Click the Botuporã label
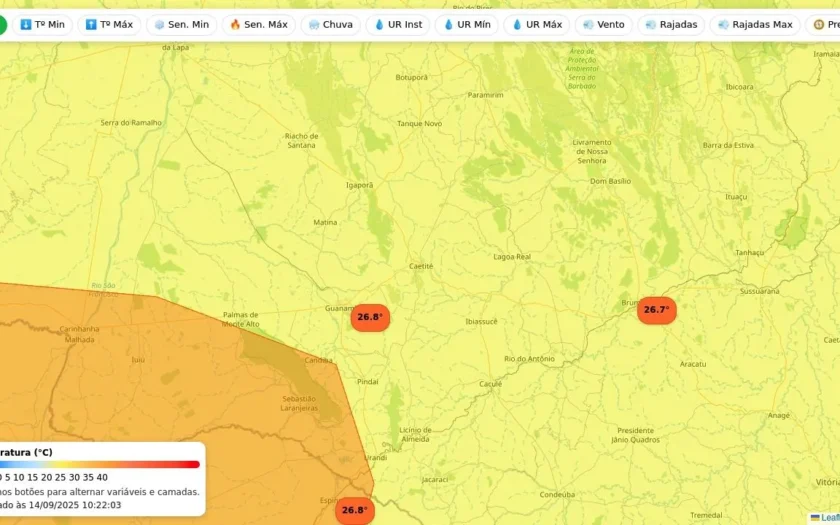 click(411, 78)
